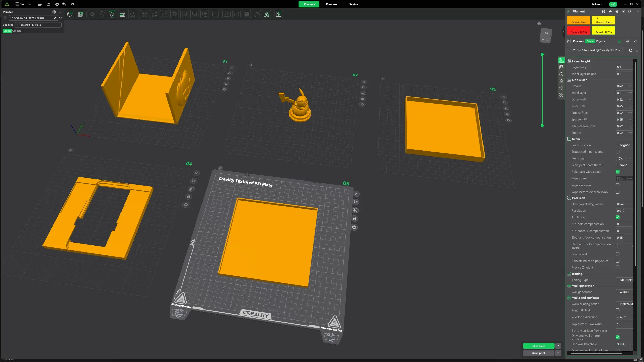Image resolution: width=644 pixels, height=362 pixels.
Task: Toggle Wipe on loops checkbox
Action: click(617, 185)
